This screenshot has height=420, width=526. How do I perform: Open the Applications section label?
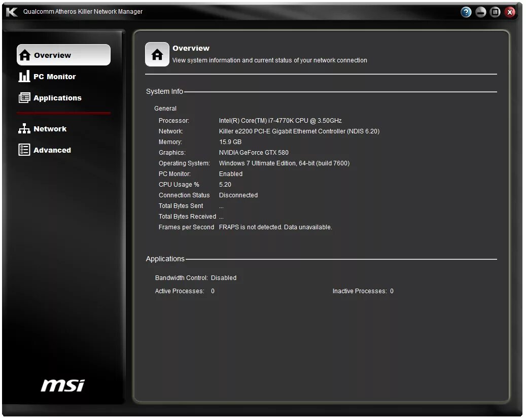[57, 98]
